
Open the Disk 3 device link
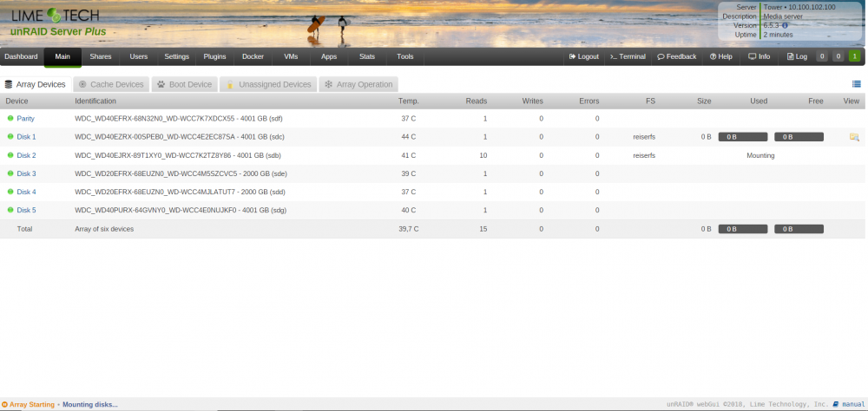click(x=27, y=173)
